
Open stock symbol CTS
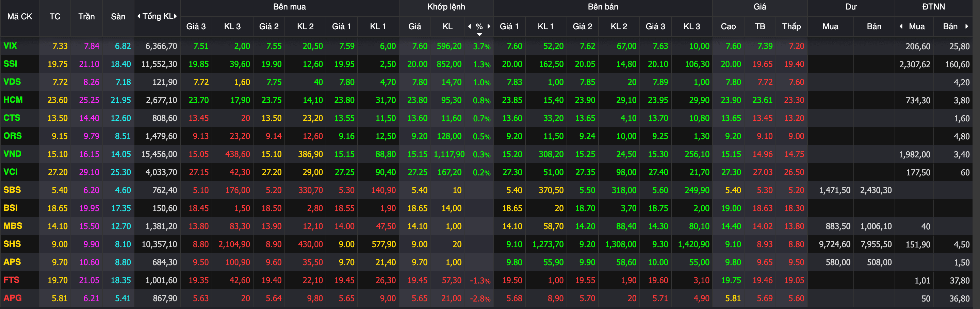click(x=12, y=118)
